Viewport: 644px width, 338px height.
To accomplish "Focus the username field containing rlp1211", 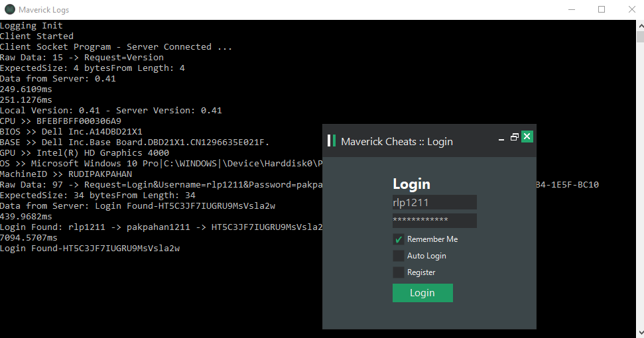I will [x=434, y=202].
